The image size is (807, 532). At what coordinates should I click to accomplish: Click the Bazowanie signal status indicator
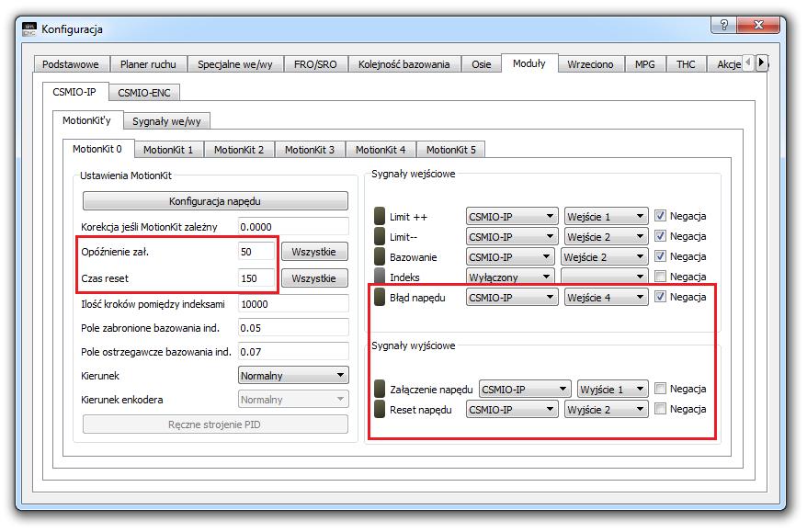pyautogui.click(x=380, y=256)
